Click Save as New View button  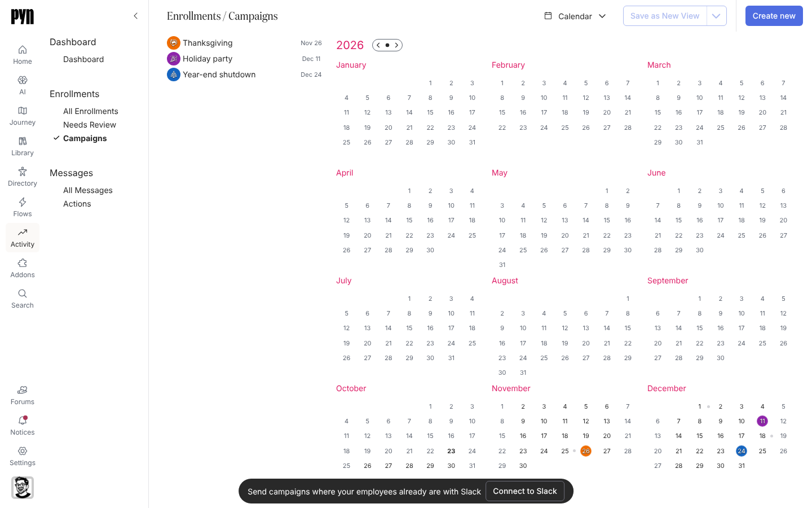[665, 16]
